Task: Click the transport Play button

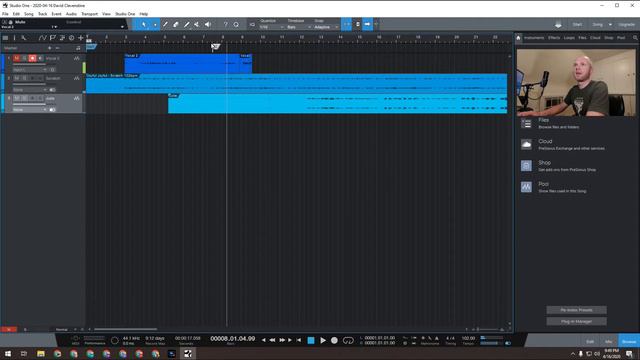Action: [323, 340]
